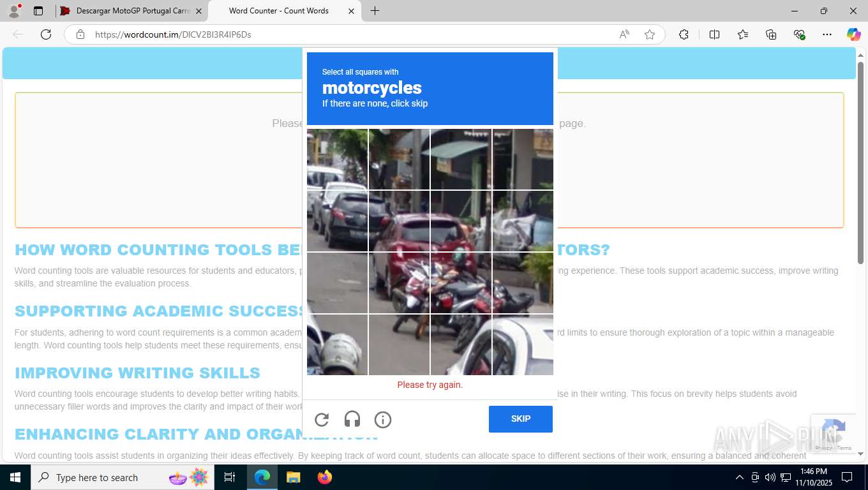The width and height of the screenshot is (868, 490).
Task: Click the Supporting Academic Success heading
Action: coord(158,311)
